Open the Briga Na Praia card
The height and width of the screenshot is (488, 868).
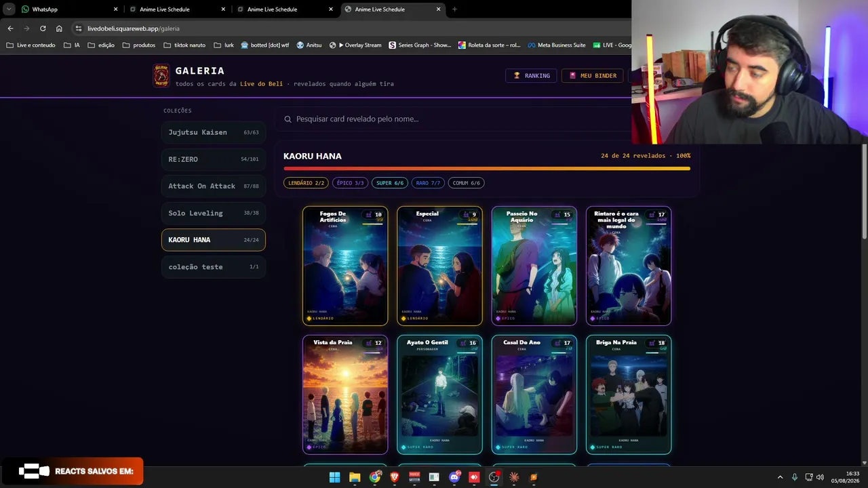point(629,394)
